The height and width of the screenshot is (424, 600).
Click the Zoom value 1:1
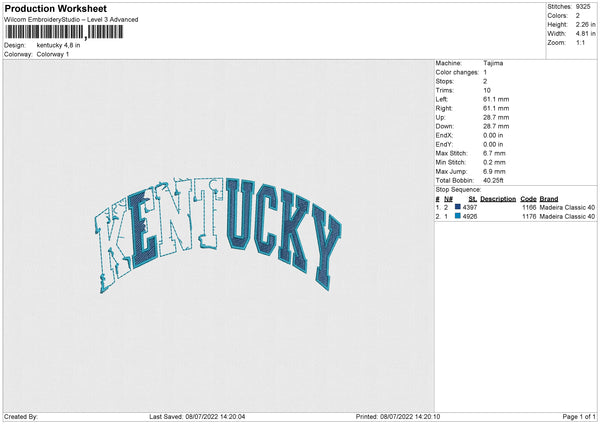click(x=580, y=42)
